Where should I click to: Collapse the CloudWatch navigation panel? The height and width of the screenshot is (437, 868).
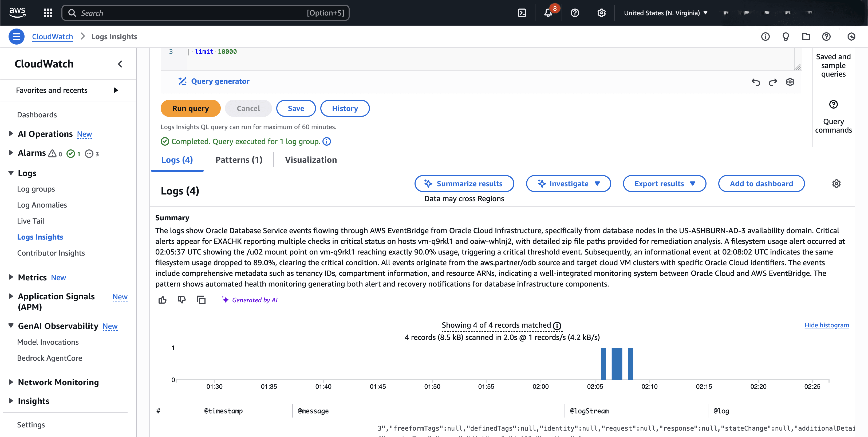point(120,64)
